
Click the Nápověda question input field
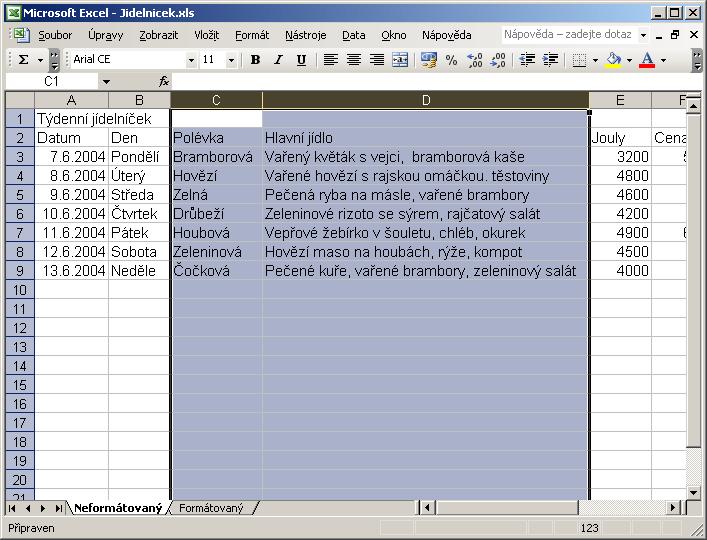pos(570,35)
